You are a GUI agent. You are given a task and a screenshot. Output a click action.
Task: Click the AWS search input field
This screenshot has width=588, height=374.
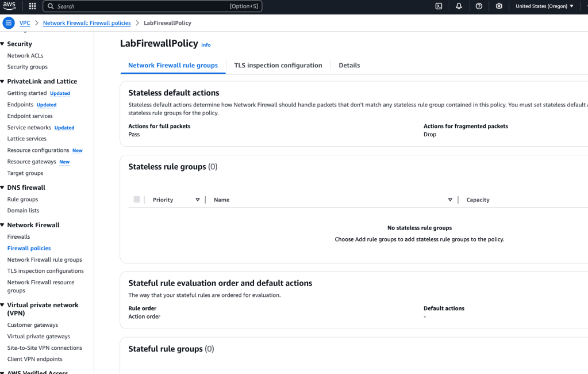tap(144, 6)
